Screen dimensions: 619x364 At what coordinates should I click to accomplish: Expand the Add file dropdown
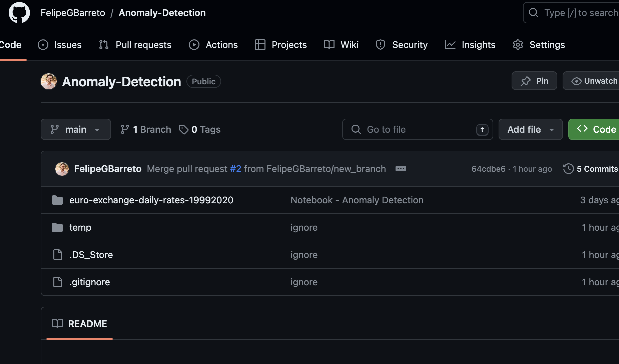point(531,129)
